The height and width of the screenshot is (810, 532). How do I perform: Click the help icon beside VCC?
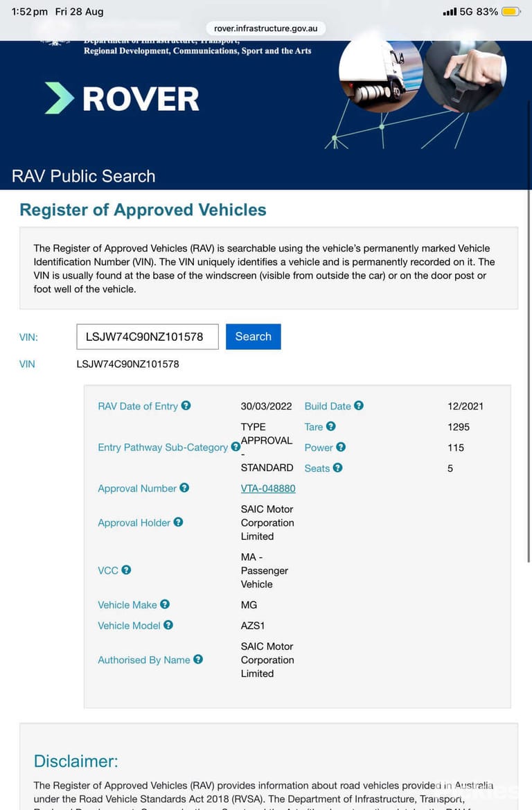click(x=126, y=570)
